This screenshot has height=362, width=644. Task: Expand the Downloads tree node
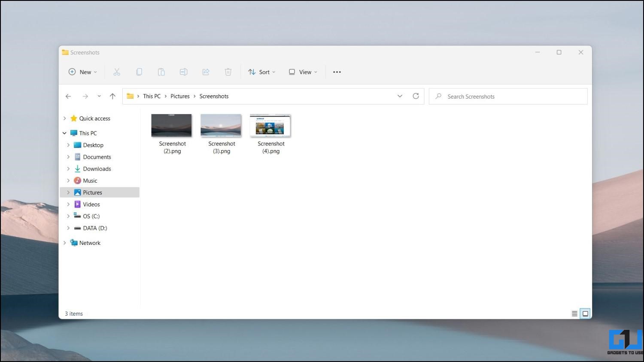point(68,169)
